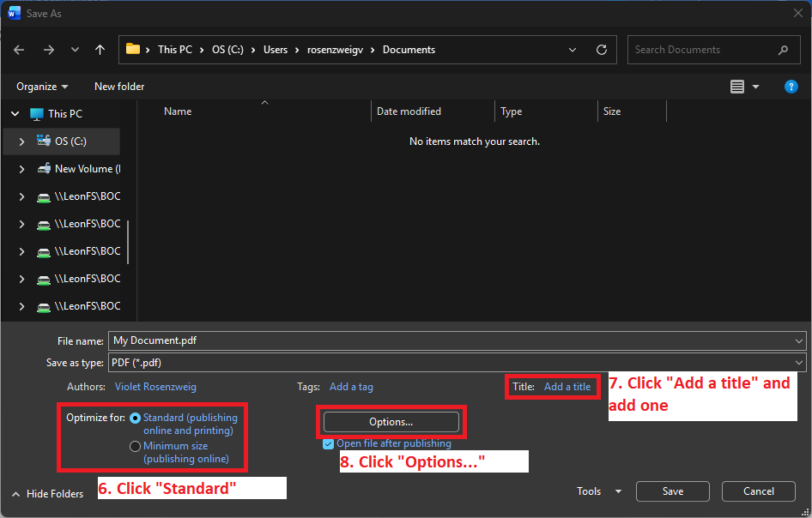Expand the New Volume node
The image size is (812, 518).
21,169
